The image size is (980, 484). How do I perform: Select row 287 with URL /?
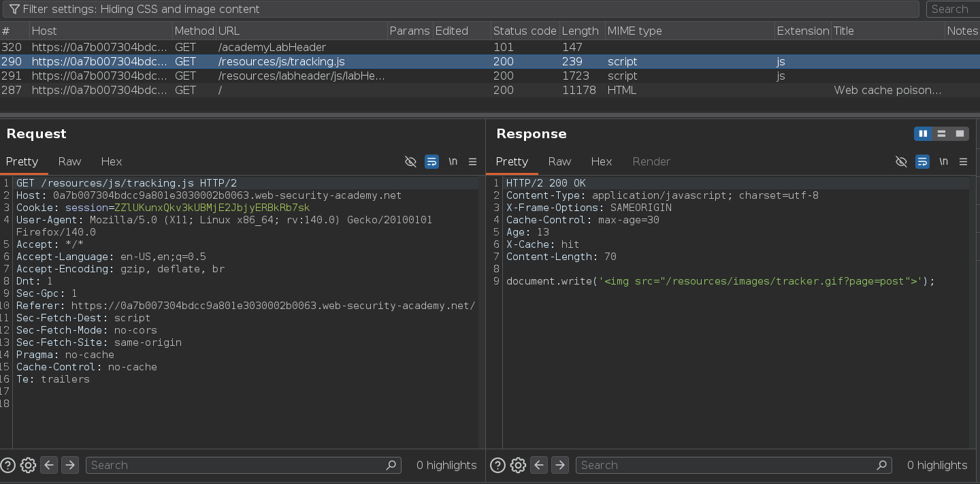pyautogui.click(x=490, y=90)
